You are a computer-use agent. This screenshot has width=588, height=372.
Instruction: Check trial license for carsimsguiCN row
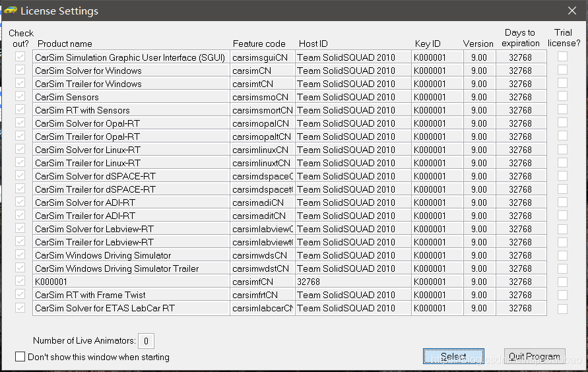point(562,57)
